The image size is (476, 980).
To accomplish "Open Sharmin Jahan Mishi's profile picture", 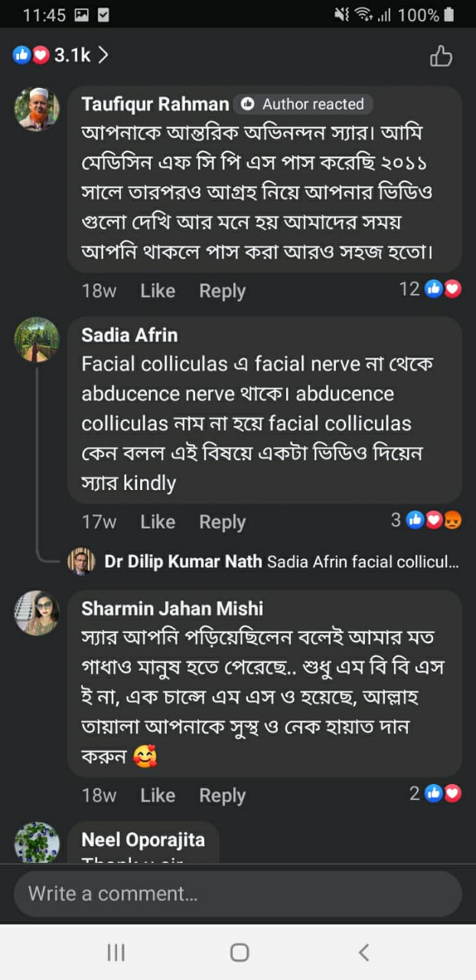I will (x=37, y=612).
